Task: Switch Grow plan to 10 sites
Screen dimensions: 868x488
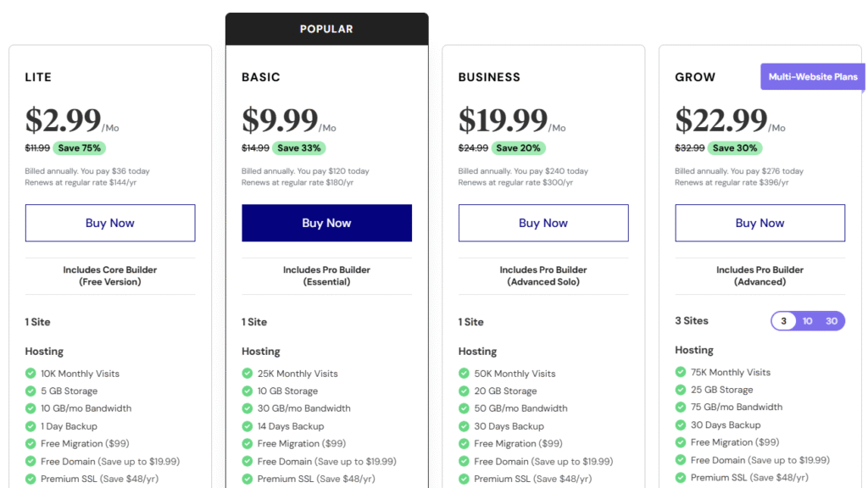Action: coord(807,321)
